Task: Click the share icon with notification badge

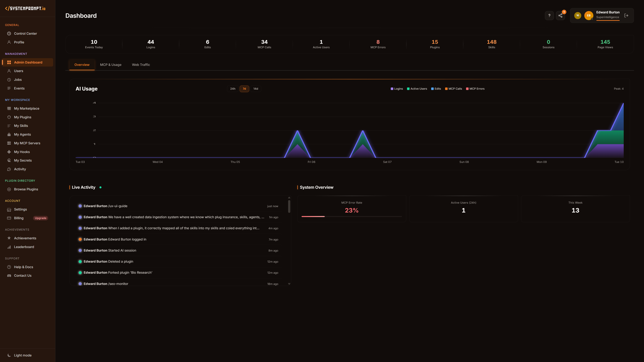Action: (560, 15)
